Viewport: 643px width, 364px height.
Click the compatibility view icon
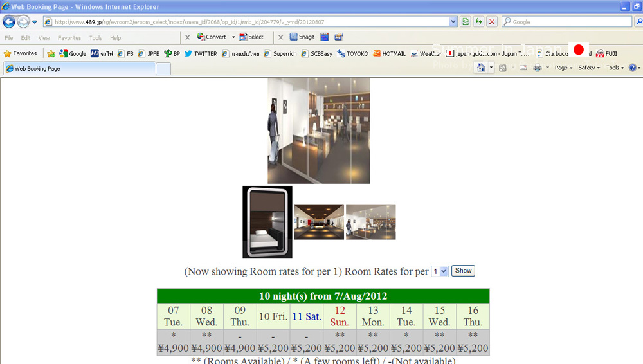(466, 22)
